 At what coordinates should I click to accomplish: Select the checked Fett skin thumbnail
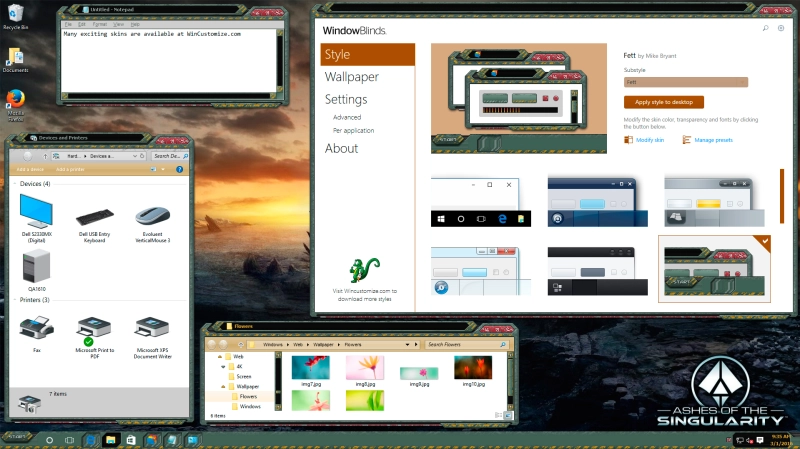point(714,269)
